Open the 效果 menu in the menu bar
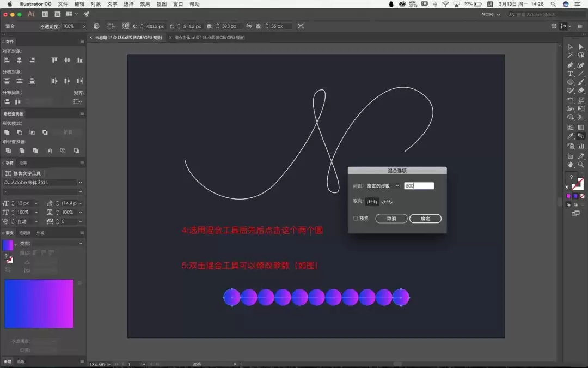This screenshot has width=588, height=368. 145,4
